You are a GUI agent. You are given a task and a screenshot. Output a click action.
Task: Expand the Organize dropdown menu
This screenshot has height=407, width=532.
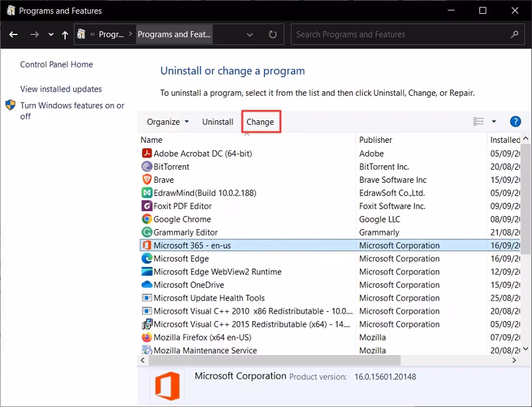(x=168, y=122)
